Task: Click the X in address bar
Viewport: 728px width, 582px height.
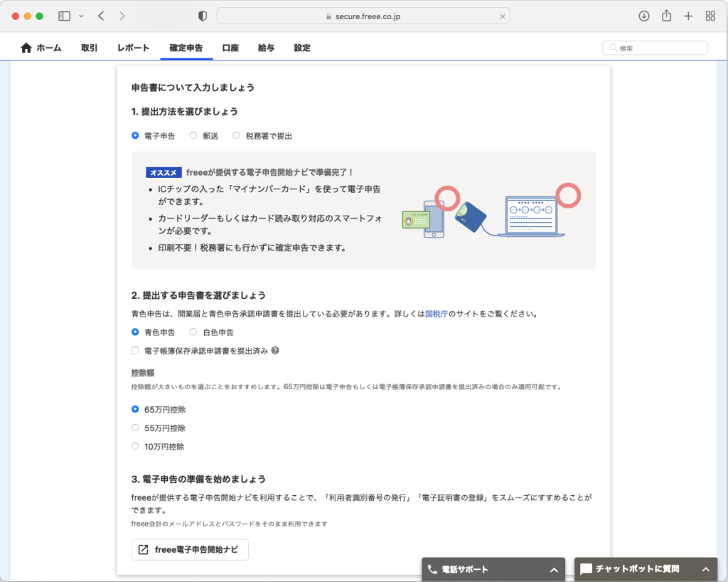Action: (x=503, y=16)
